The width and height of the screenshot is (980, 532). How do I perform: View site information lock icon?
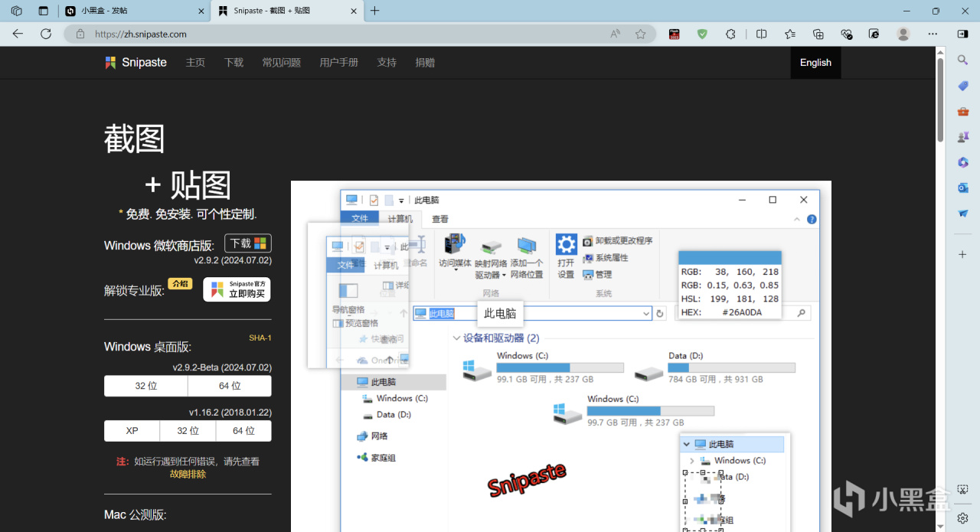pos(79,34)
